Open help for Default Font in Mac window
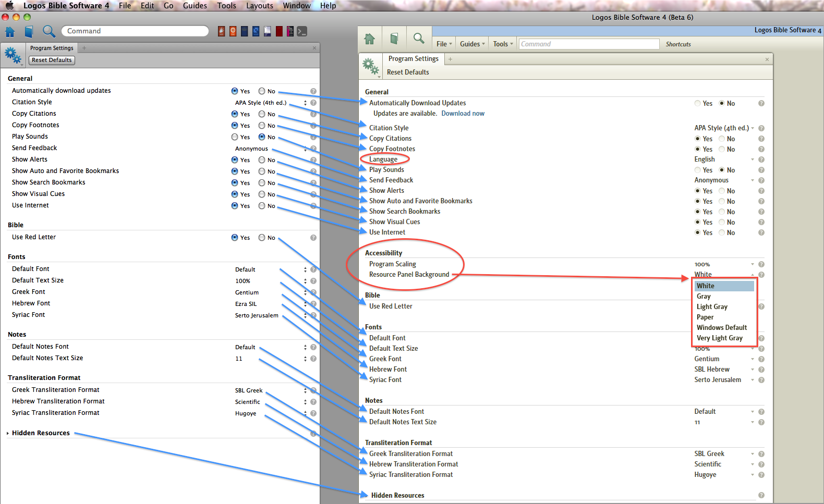The height and width of the screenshot is (504, 824). coord(313,269)
